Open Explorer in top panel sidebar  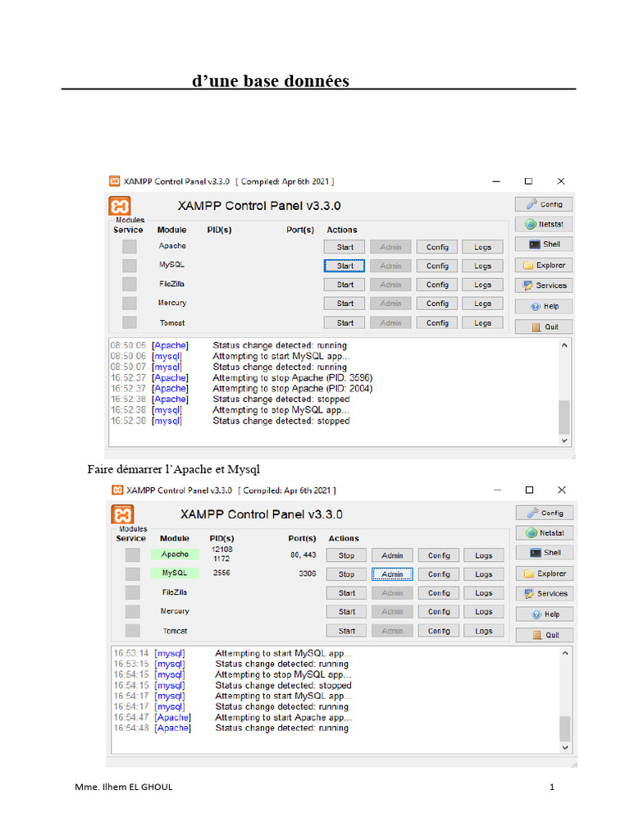[x=544, y=265]
